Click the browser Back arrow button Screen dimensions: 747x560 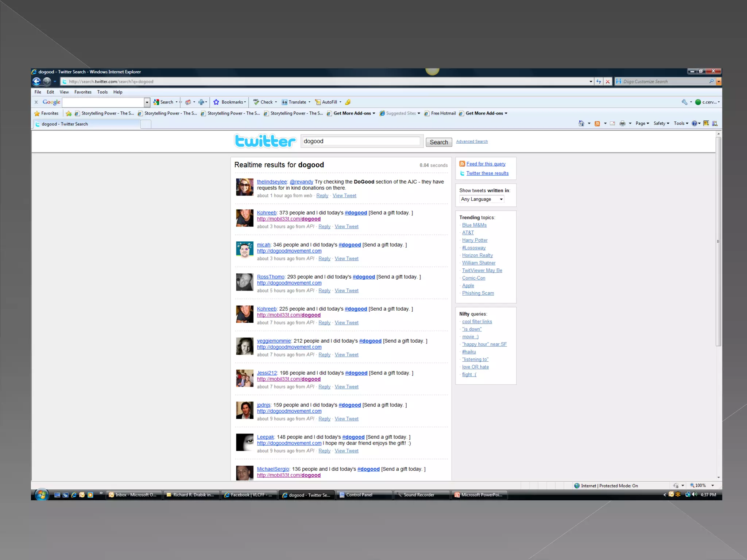tap(36, 81)
